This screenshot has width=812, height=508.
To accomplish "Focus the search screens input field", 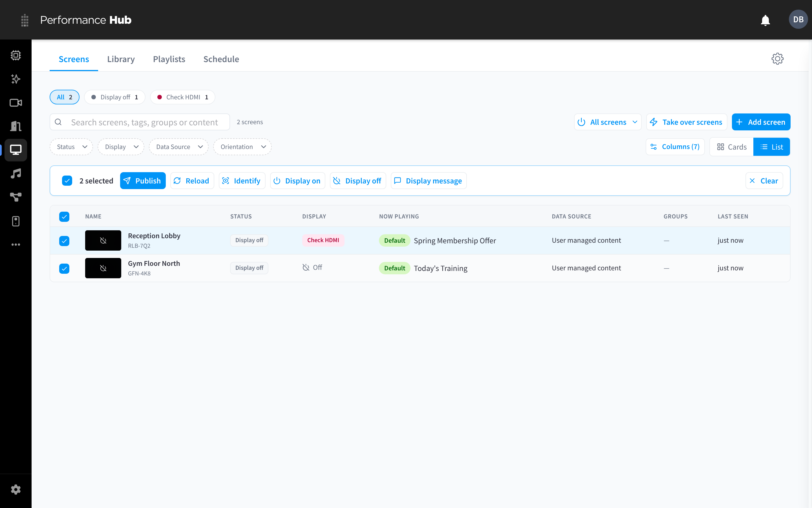I will 140,122.
